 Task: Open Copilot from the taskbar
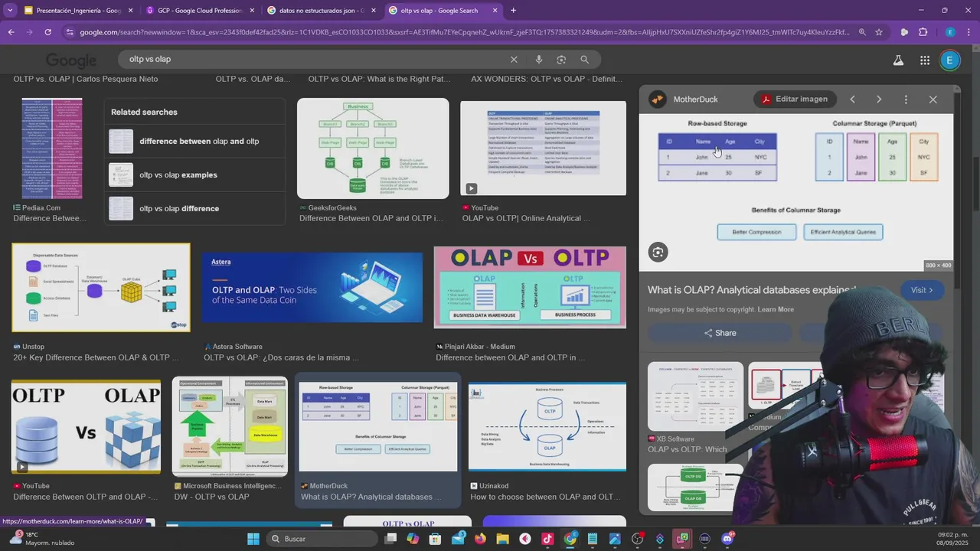click(x=413, y=539)
